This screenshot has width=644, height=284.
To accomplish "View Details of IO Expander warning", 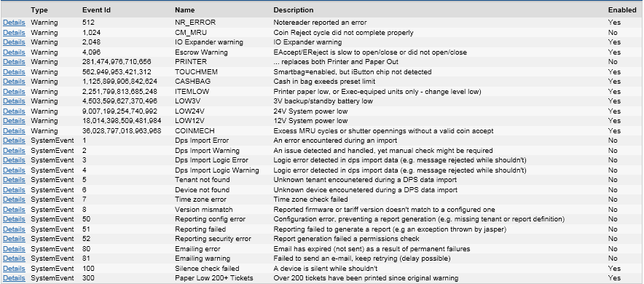I will 14,42.
